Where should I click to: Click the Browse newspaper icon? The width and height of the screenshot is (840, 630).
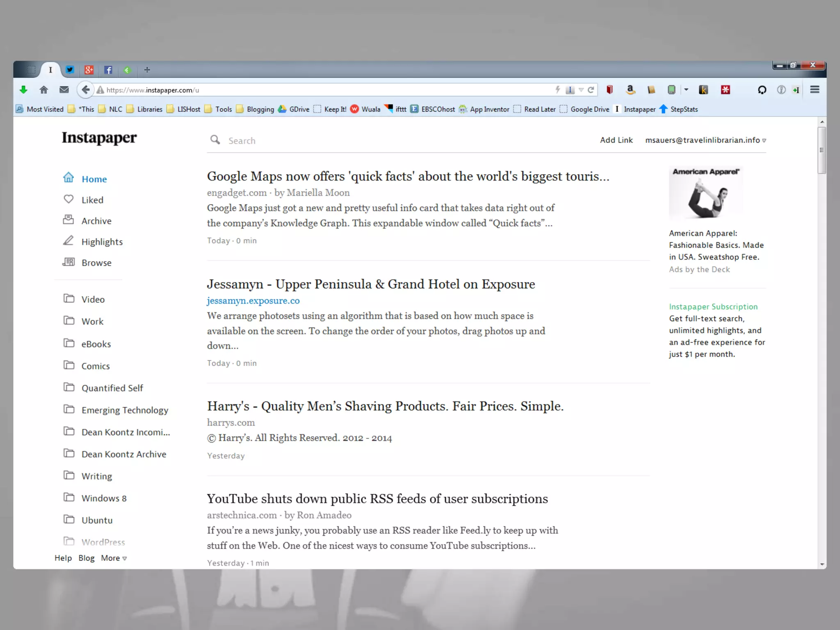click(x=68, y=262)
